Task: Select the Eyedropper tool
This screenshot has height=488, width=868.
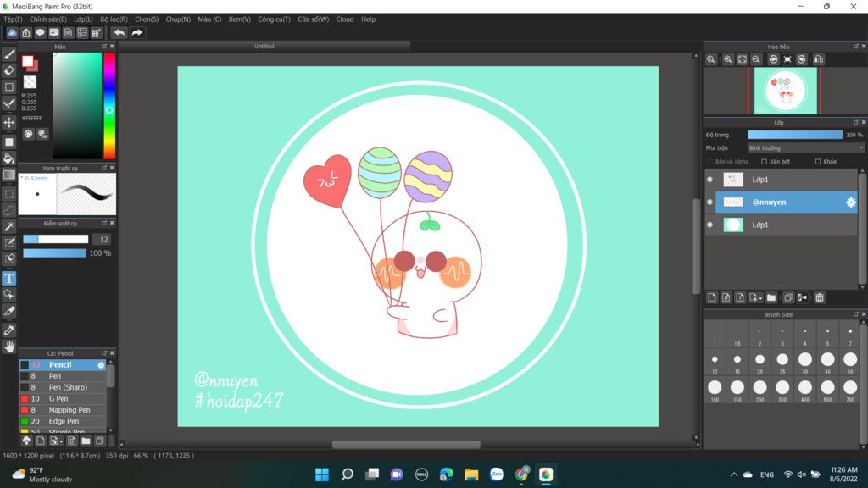Action: (x=8, y=330)
